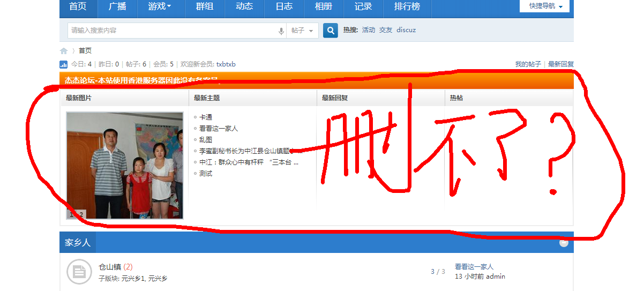Click the voice search microphone icon

[x=281, y=31]
